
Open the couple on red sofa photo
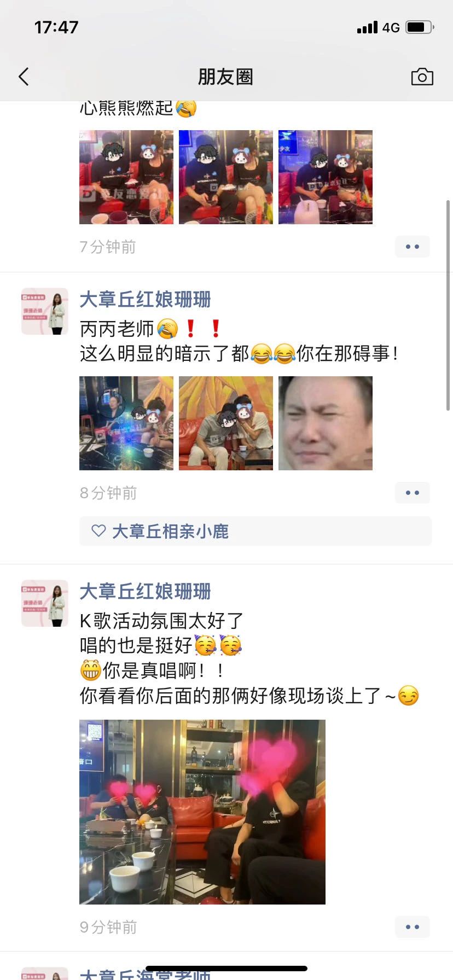[226, 423]
